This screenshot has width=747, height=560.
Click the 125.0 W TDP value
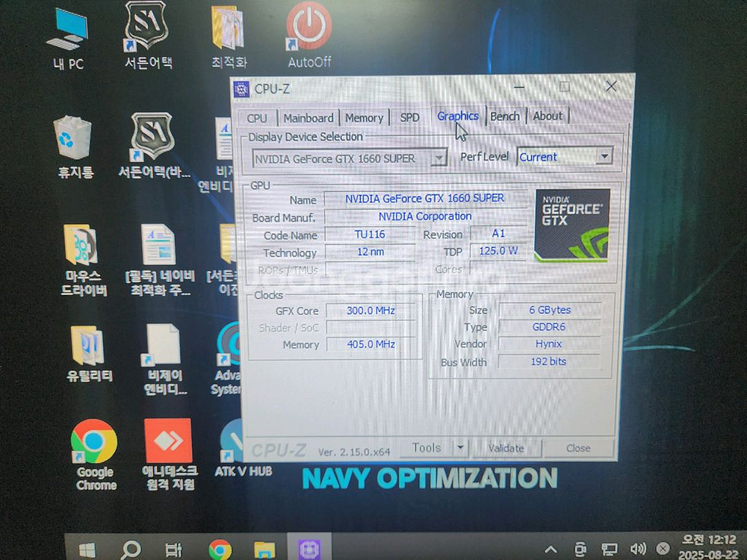click(498, 251)
